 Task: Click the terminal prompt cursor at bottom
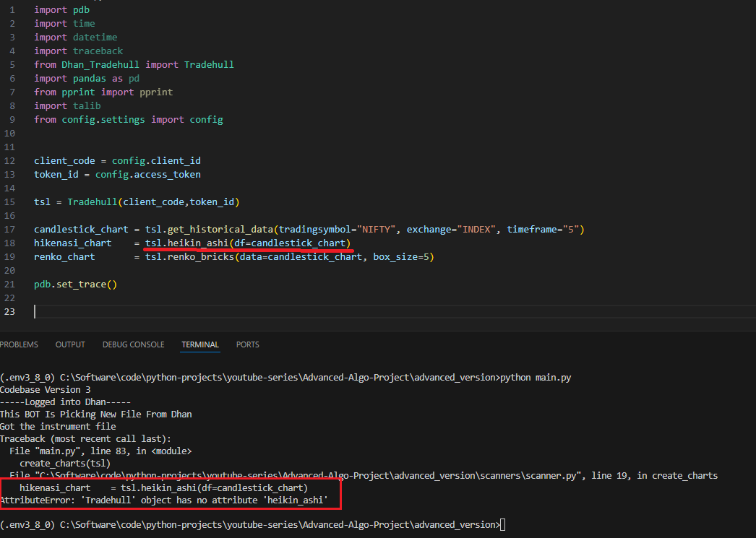pyautogui.click(x=503, y=525)
